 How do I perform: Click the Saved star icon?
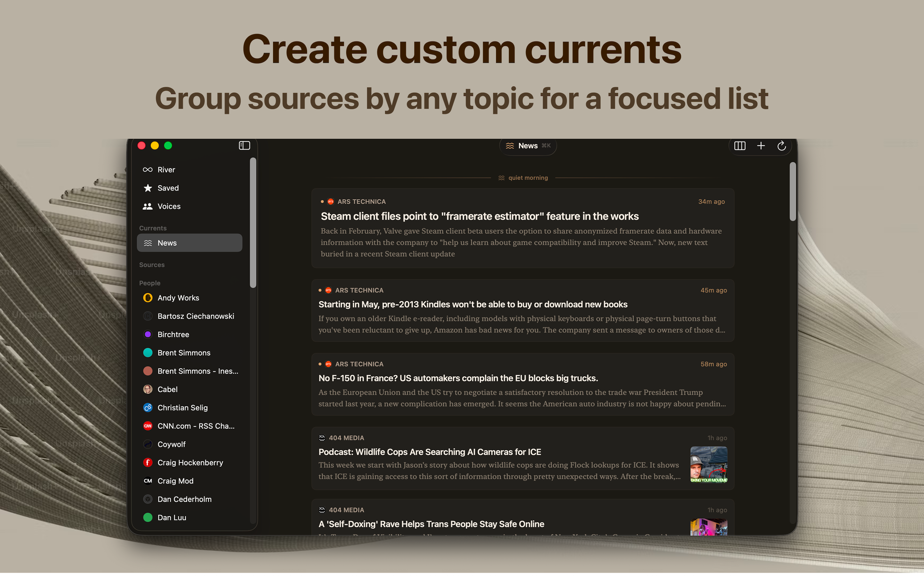(x=148, y=188)
